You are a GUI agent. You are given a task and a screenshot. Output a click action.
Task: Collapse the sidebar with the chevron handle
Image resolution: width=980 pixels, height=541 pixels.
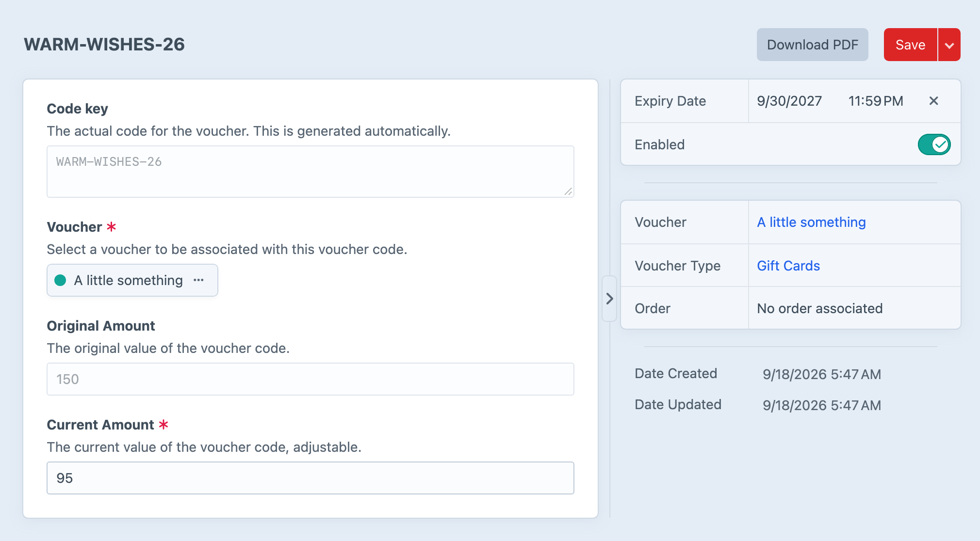(609, 299)
